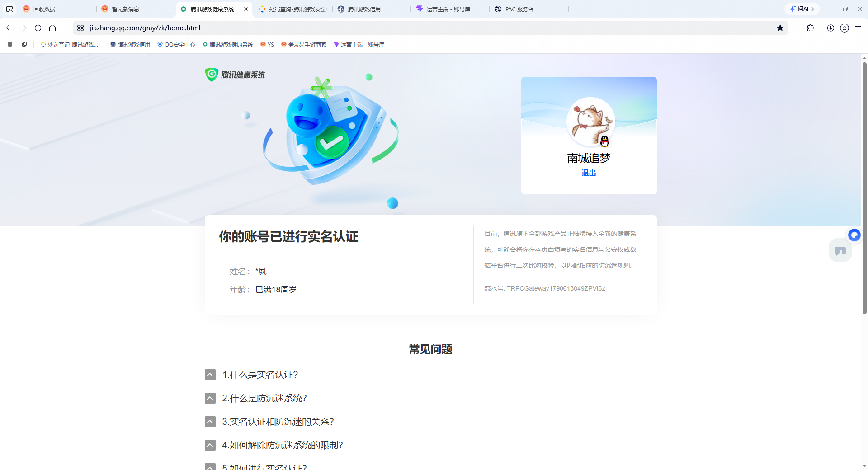Open the QQ安全中心 bookmark

176,44
